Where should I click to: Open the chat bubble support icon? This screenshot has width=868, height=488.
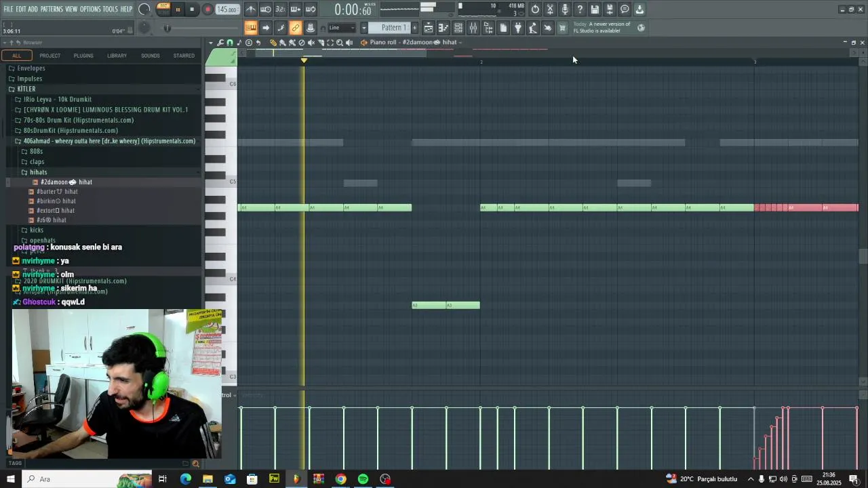pyautogui.click(x=625, y=9)
